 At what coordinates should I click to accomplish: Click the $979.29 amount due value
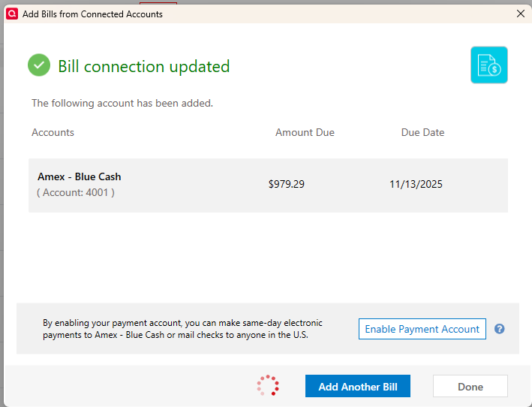287,184
